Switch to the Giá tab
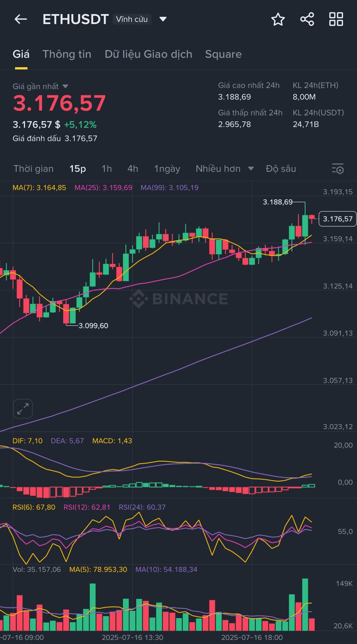The width and height of the screenshot is (357, 644). pyautogui.click(x=21, y=54)
